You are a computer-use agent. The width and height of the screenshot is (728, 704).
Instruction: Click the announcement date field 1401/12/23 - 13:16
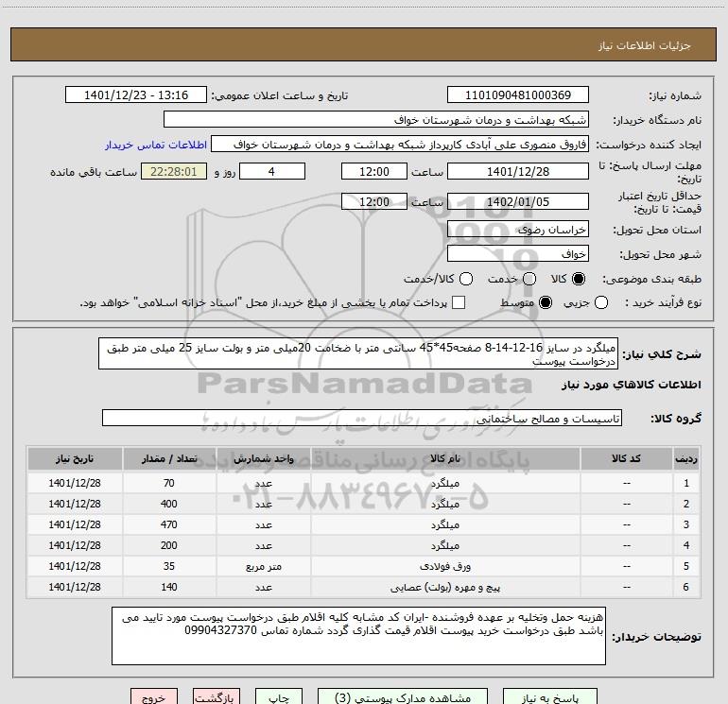click(x=136, y=95)
